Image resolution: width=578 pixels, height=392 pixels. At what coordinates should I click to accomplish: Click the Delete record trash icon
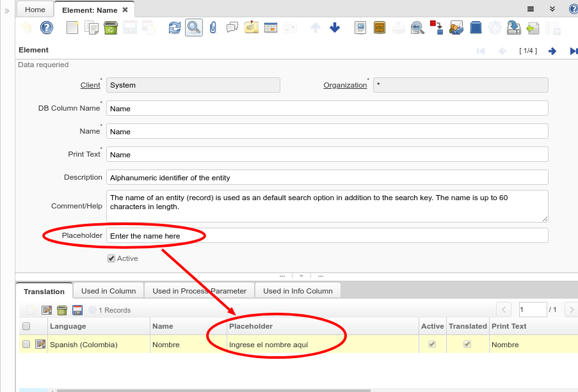pyautogui.click(x=110, y=27)
